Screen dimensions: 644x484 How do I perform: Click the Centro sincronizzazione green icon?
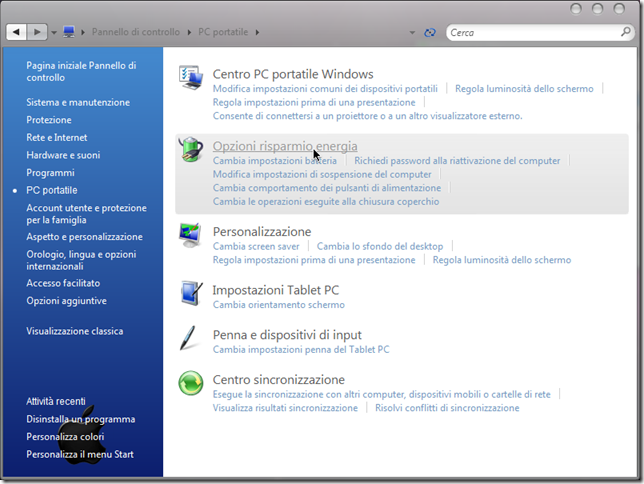click(x=191, y=383)
